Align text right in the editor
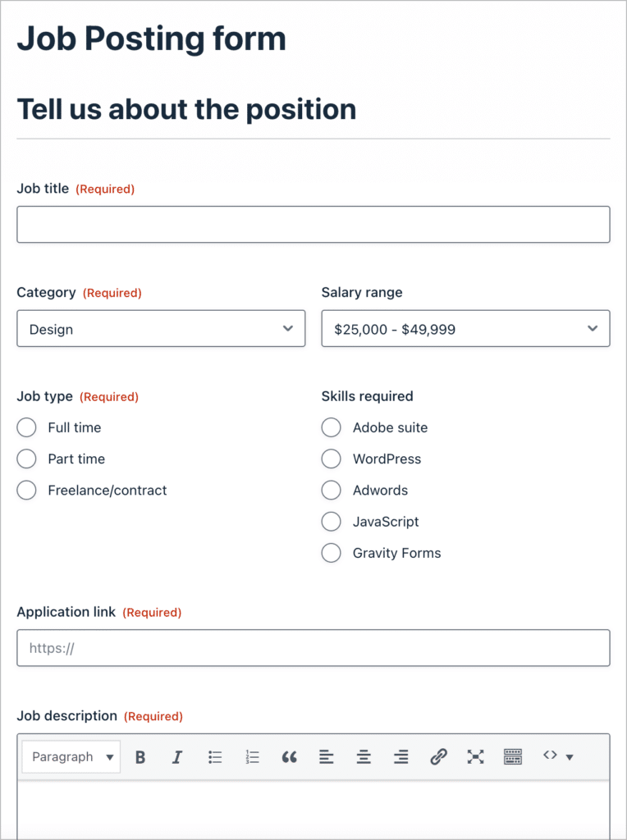 (x=400, y=757)
